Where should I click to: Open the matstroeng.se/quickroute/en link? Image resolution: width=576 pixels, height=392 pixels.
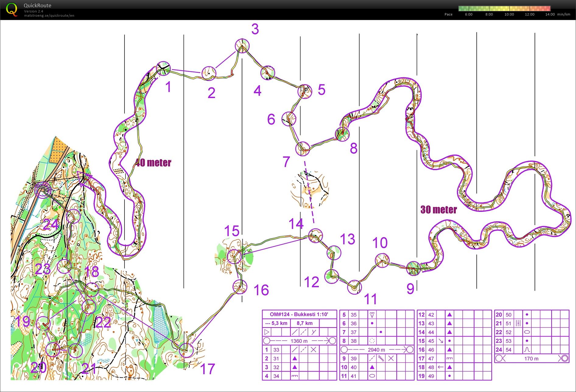(49, 16)
